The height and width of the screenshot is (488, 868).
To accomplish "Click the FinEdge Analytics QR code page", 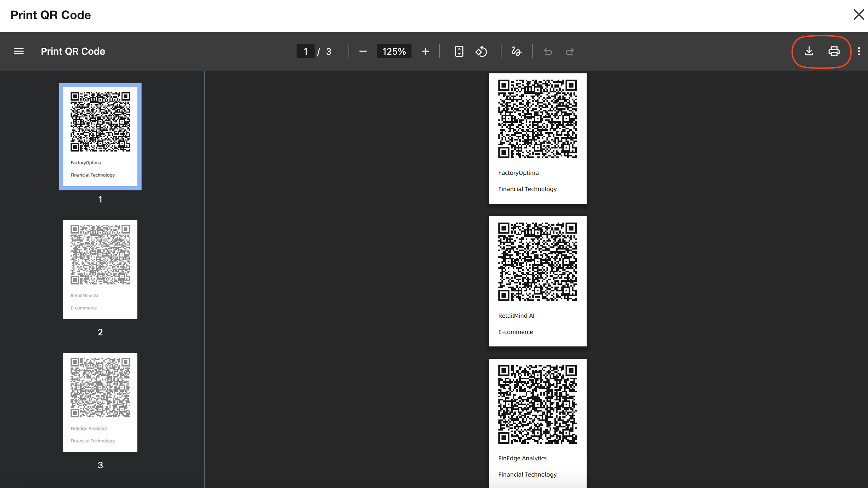I will (x=537, y=422).
